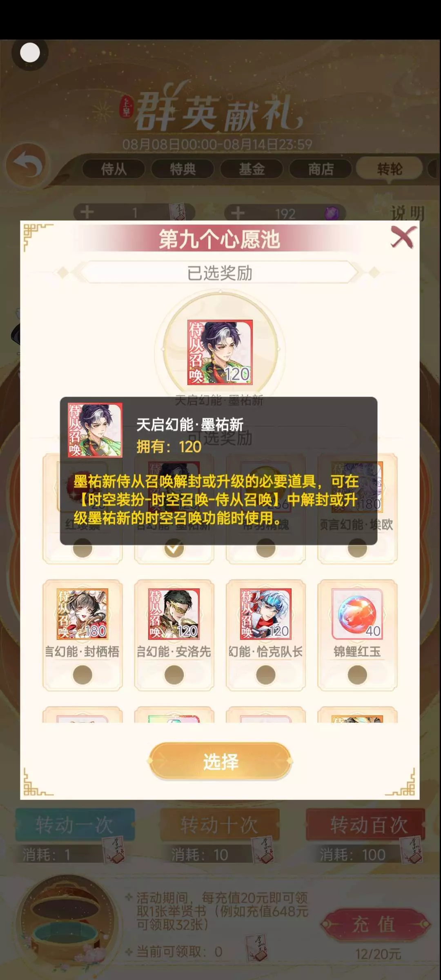Tap the selected reward 墨祐新 portrait
This screenshot has width=441, height=980.
click(220, 352)
